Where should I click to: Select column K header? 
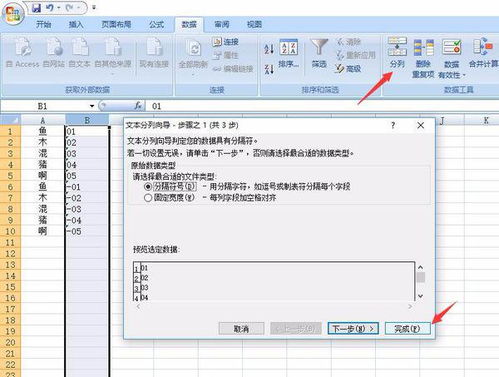(485, 120)
